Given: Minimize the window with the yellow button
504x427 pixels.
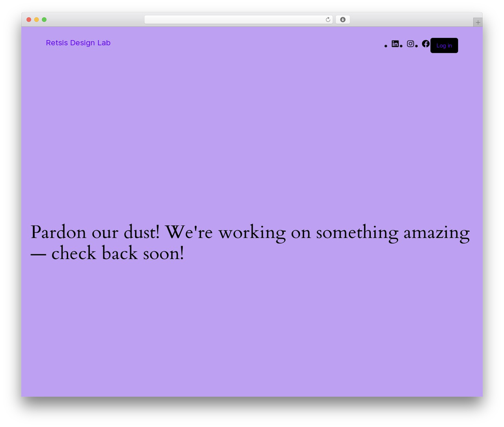Looking at the screenshot, I should [x=36, y=20].
